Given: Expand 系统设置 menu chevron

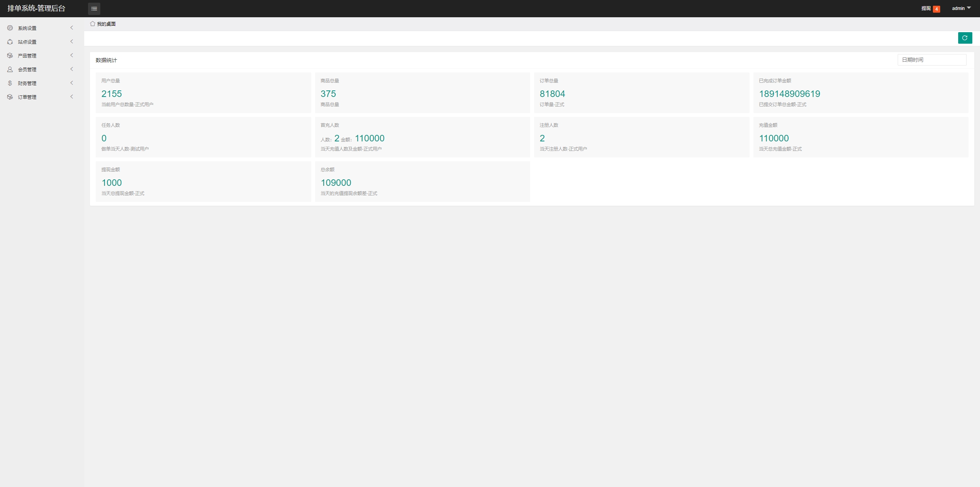Looking at the screenshot, I should point(72,28).
